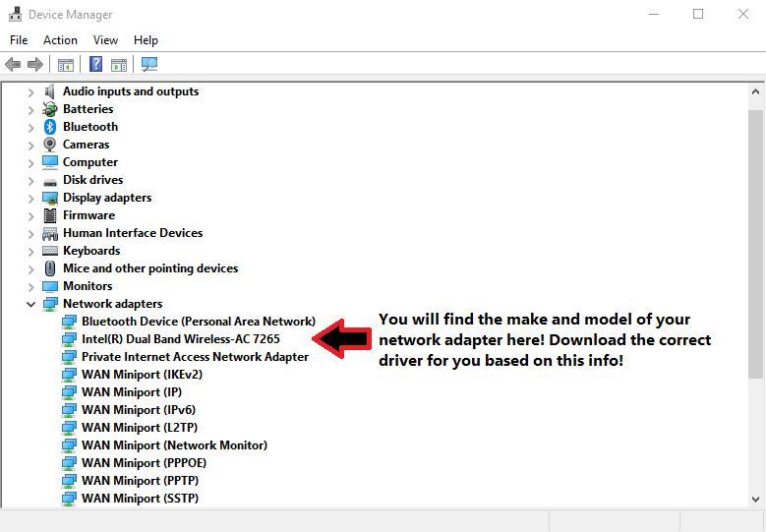
Task: Select the Firmware label
Action: 88,215
